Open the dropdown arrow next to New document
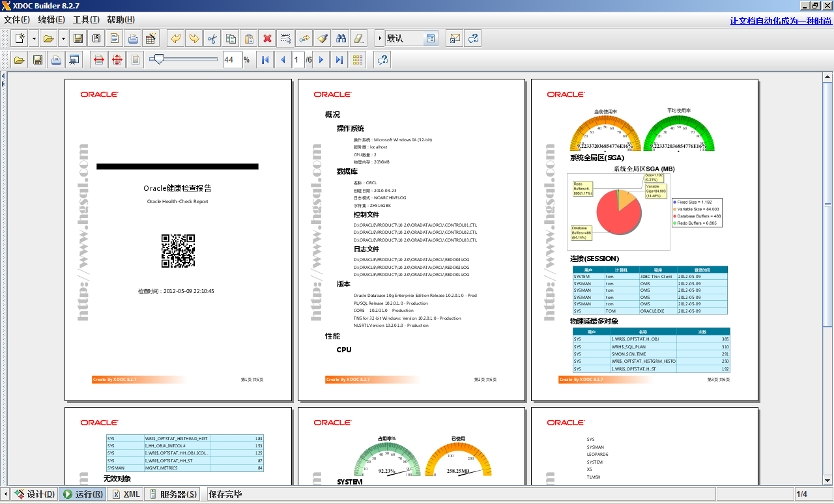This screenshot has height=504, width=834. pos(33,38)
